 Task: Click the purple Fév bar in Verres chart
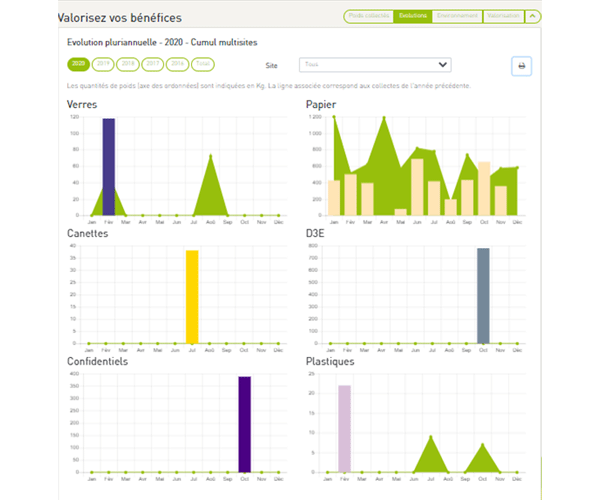coord(109,167)
